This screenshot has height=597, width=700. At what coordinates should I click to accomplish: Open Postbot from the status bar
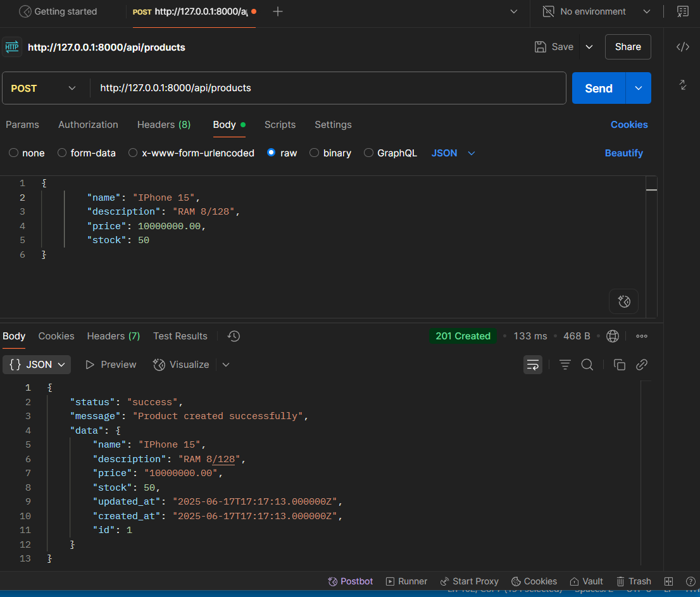tap(350, 581)
